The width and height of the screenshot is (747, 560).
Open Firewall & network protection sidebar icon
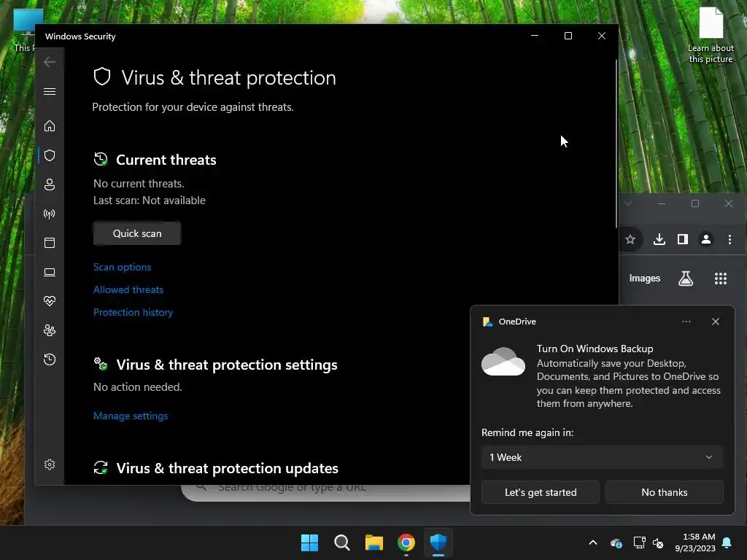click(x=50, y=214)
